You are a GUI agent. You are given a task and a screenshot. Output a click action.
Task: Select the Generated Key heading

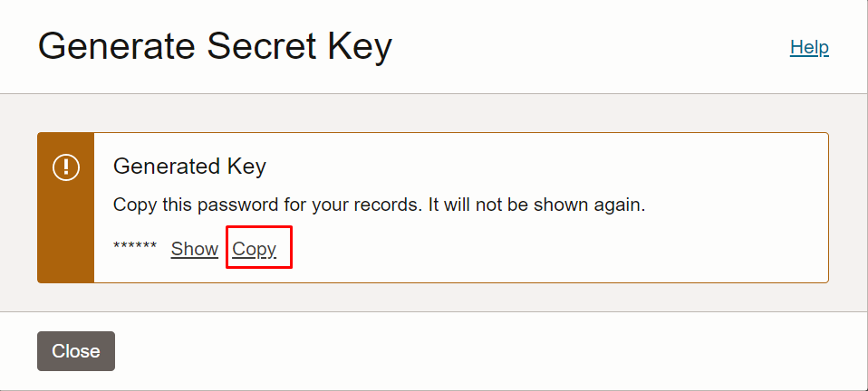coord(189,167)
